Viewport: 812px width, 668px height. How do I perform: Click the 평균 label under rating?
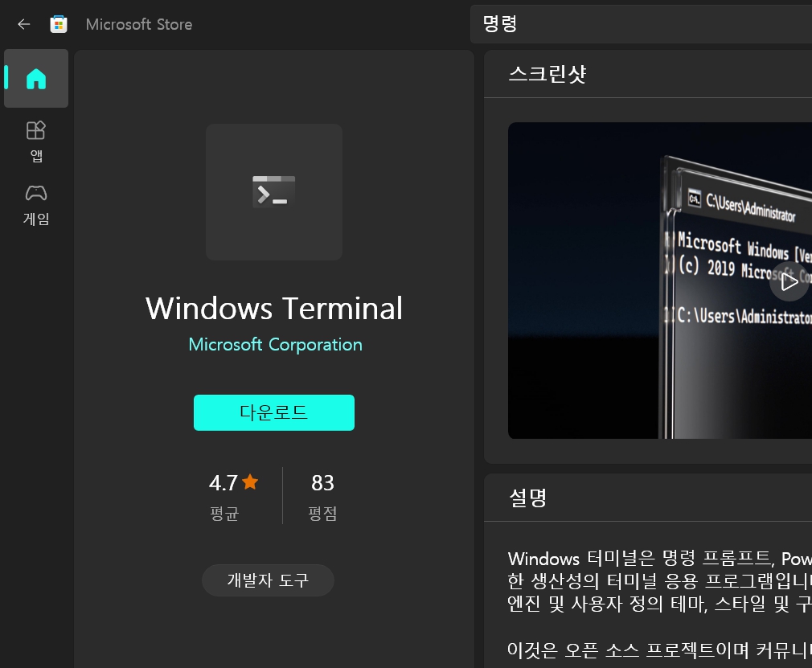point(224,514)
